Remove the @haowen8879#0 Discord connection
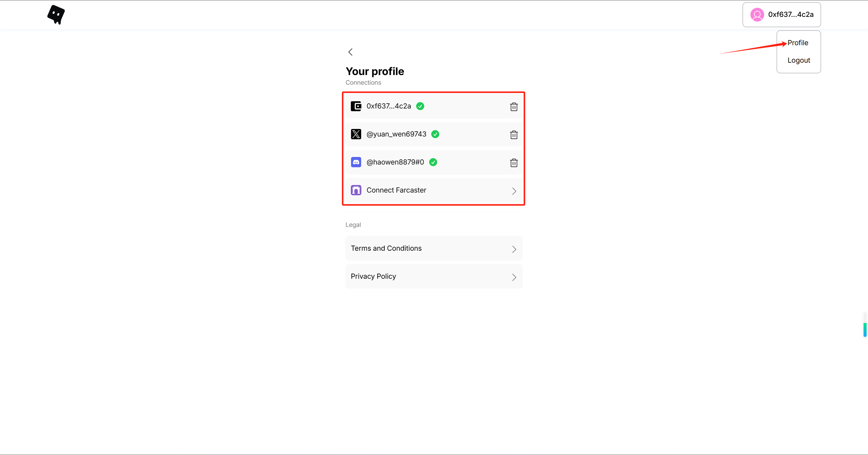This screenshot has width=868, height=455. tap(514, 163)
